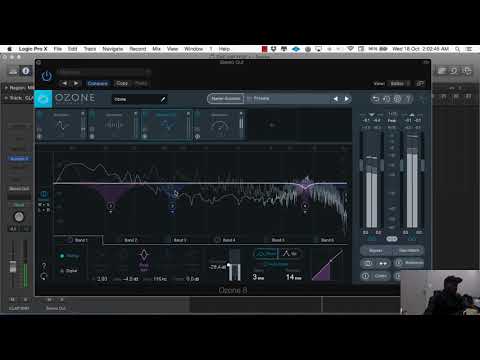The width and height of the screenshot is (480, 360).
Task: Click the Ozone preset name field
Action: point(136,99)
